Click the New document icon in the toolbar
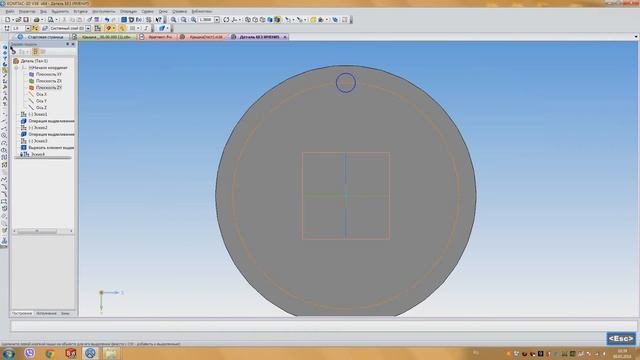Image resolution: width=640 pixels, height=360 pixels. [x=8, y=20]
